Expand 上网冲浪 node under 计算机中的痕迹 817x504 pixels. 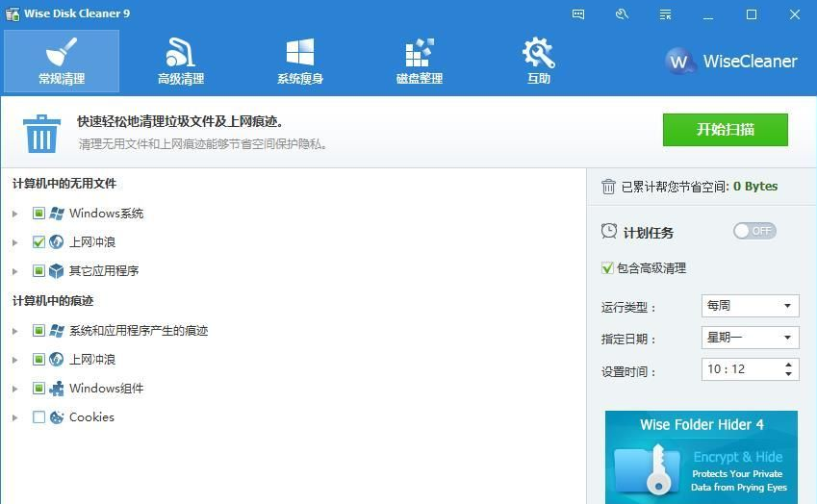tap(15, 360)
